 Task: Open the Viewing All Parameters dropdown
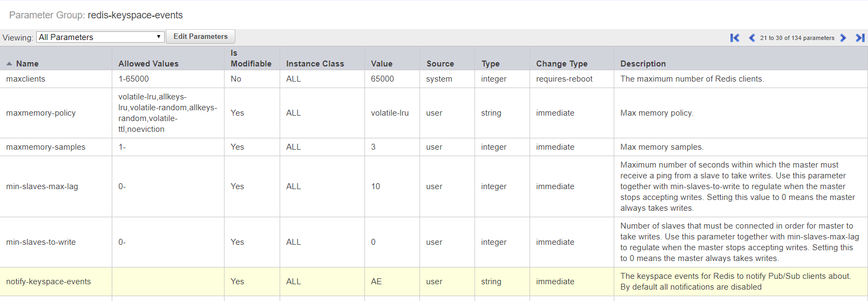coord(100,37)
